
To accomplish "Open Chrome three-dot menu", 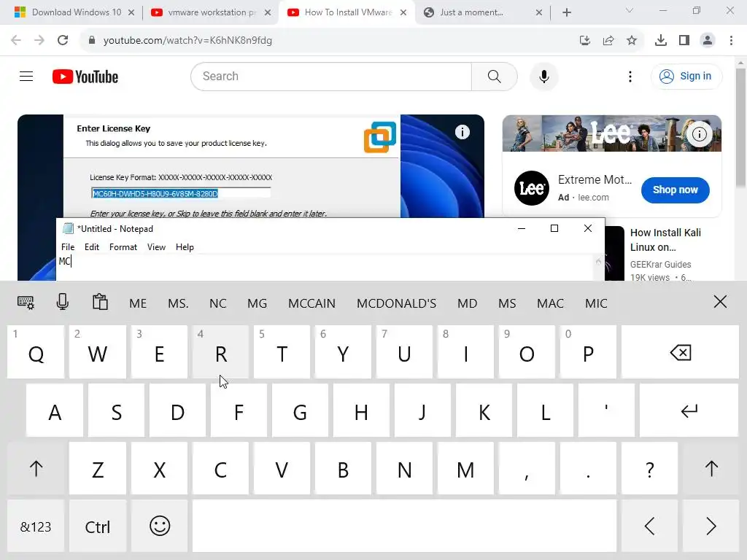I will 731,41.
